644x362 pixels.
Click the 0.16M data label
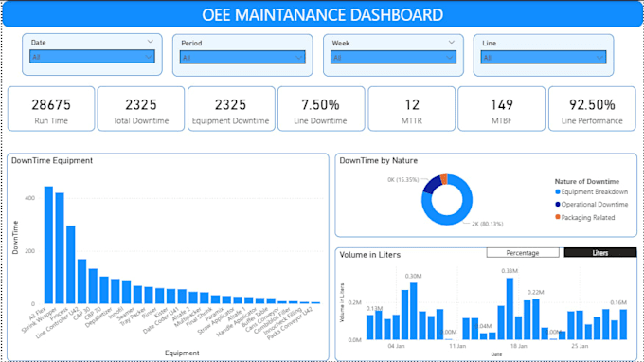tap(618, 302)
